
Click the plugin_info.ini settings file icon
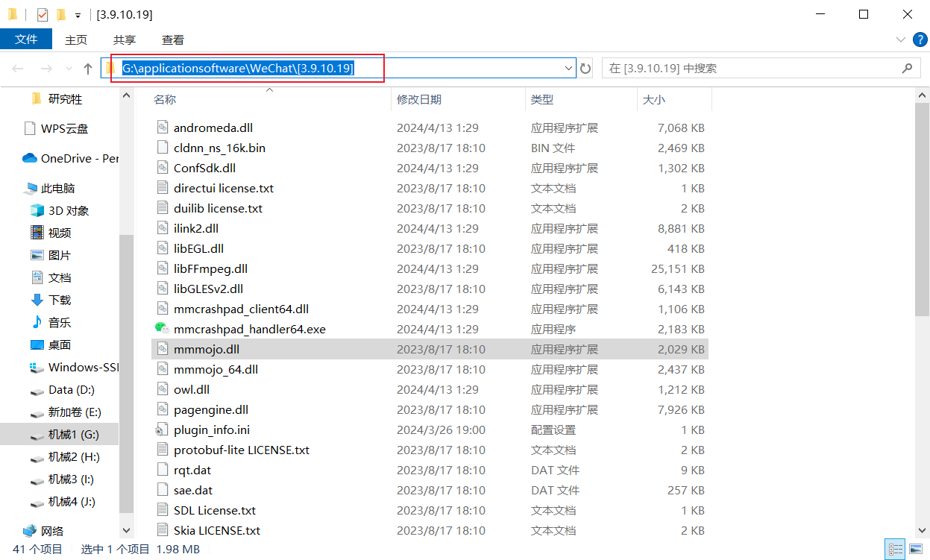163,430
